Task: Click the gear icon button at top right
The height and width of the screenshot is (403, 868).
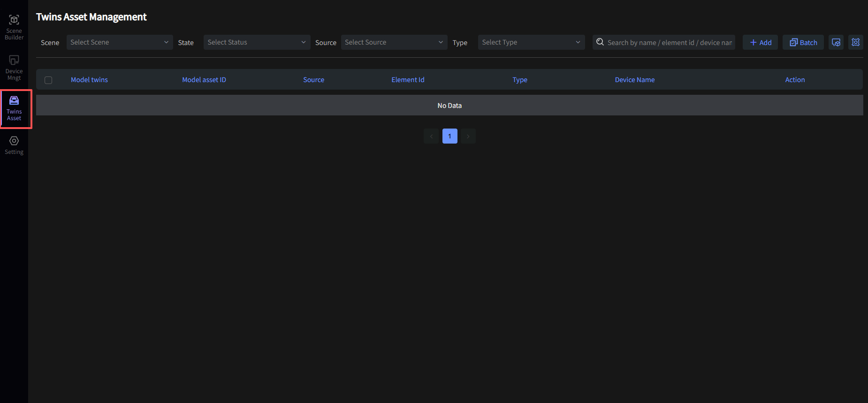Action: (x=855, y=42)
